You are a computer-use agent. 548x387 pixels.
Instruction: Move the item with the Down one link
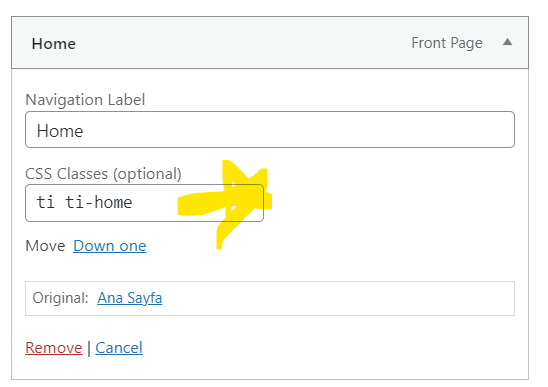110,246
